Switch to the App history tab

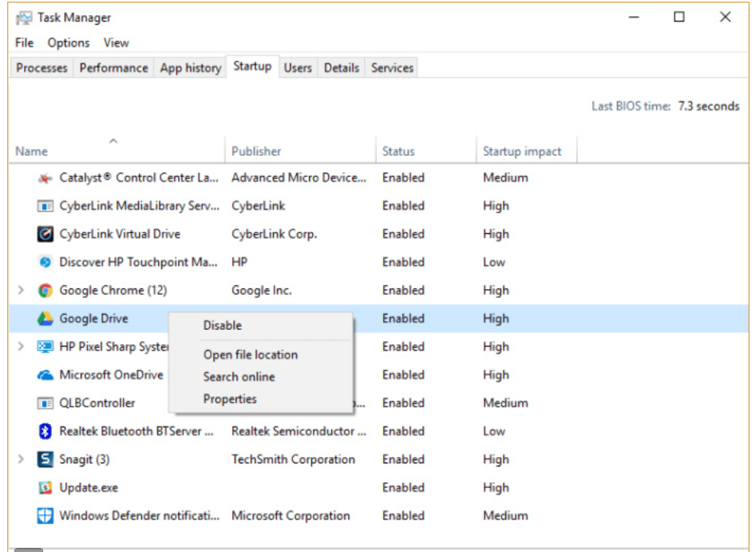191,68
